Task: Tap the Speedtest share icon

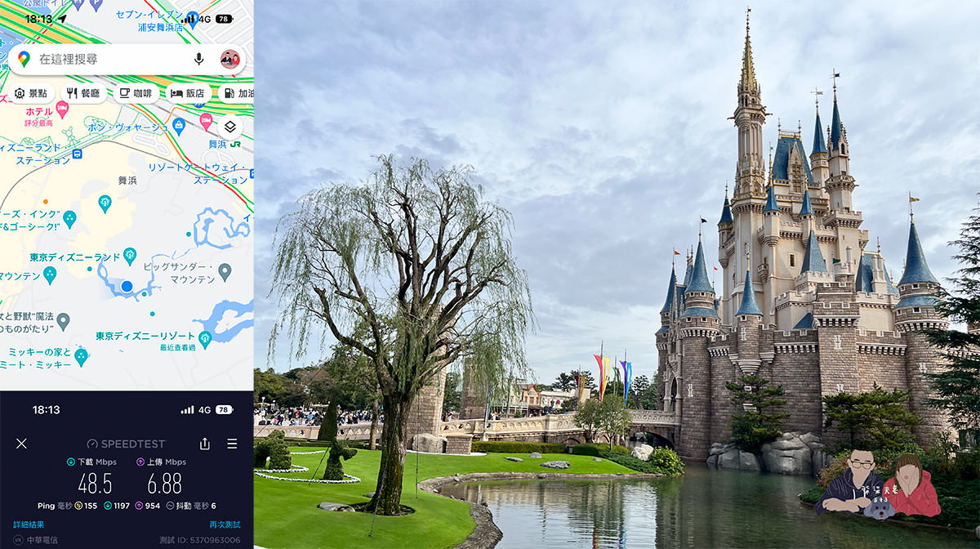Action: pos(204,444)
